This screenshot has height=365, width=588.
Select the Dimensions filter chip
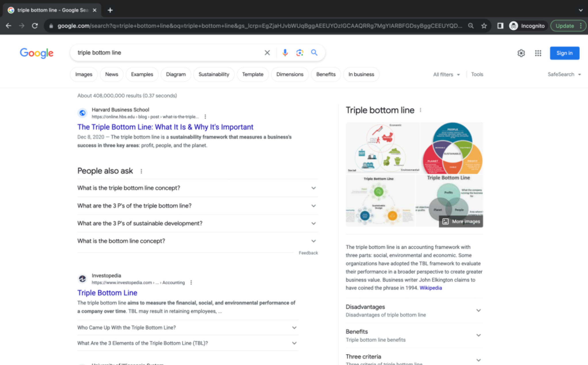tap(290, 74)
